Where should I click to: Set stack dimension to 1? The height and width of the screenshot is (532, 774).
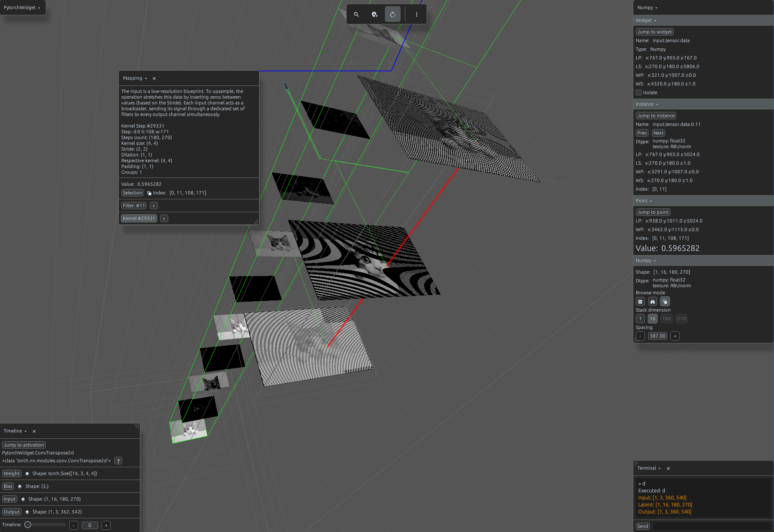click(x=640, y=319)
